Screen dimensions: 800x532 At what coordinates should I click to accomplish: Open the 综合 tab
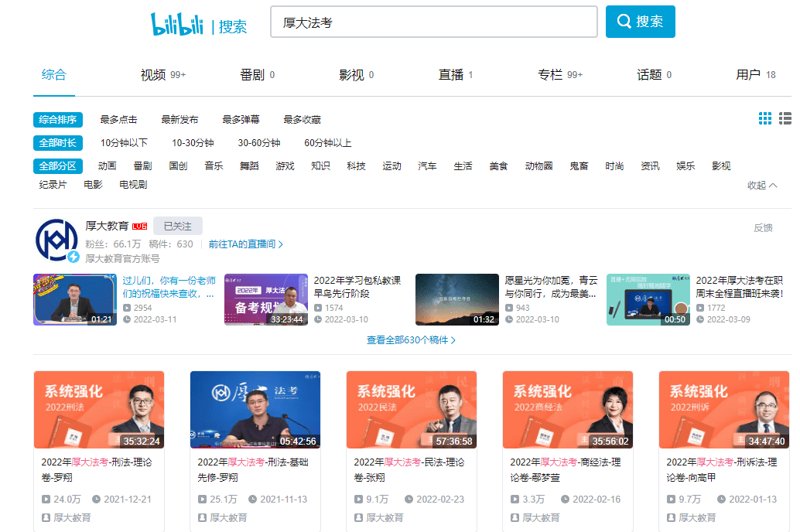54,75
